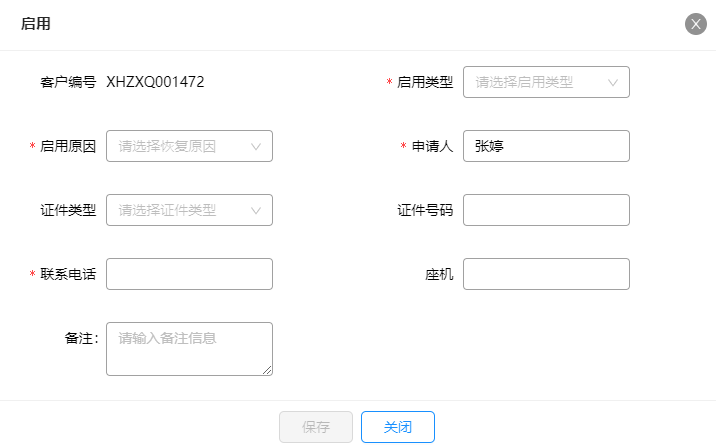
Task: Select the 座机 text field
Action: pyautogui.click(x=546, y=274)
